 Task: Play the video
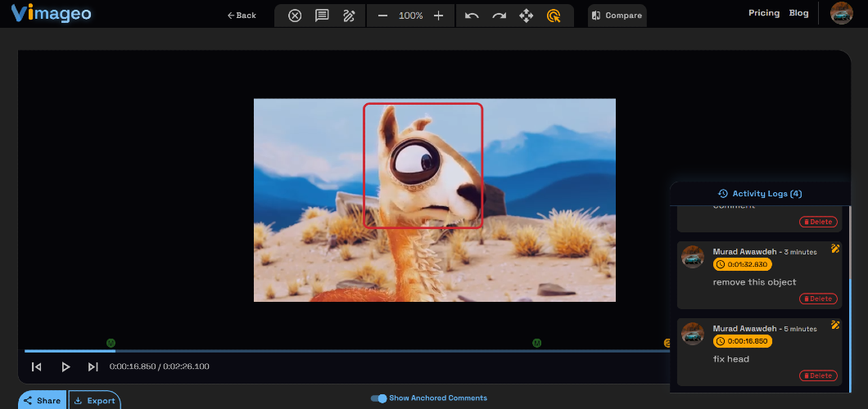pyautogui.click(x=66, y=366)
